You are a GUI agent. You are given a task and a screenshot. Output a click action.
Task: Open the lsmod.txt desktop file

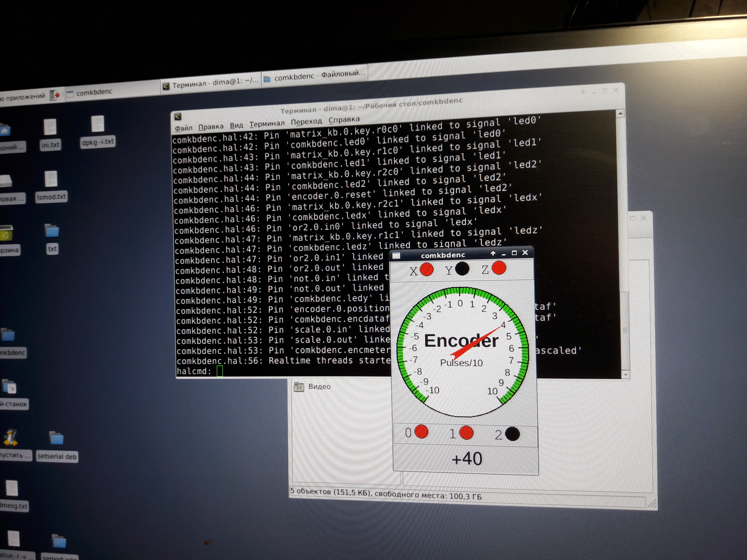[51, 179]
